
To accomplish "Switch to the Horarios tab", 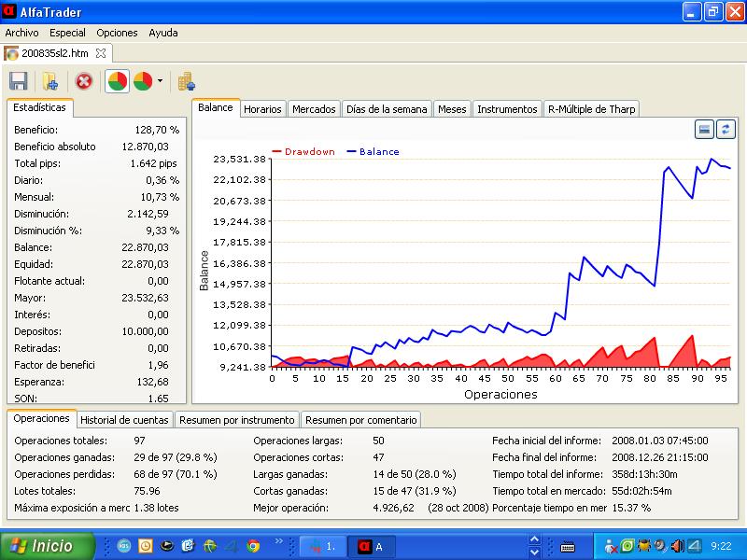I will tap(262, 109).
